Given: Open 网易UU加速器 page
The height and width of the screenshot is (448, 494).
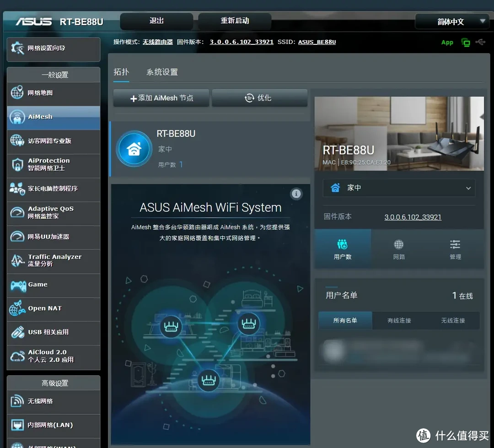Looking at the screenshot, I should [x=54, y=237].
